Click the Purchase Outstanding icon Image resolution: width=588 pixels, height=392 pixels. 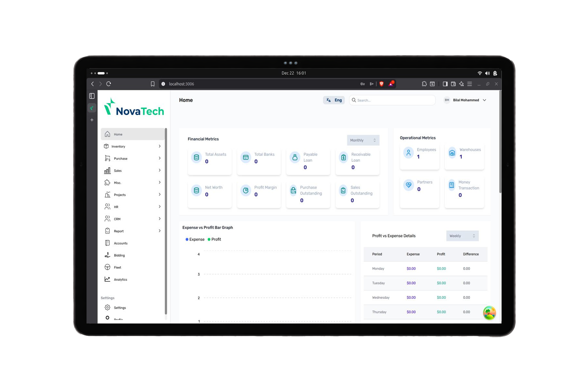(x=293, y=190)
